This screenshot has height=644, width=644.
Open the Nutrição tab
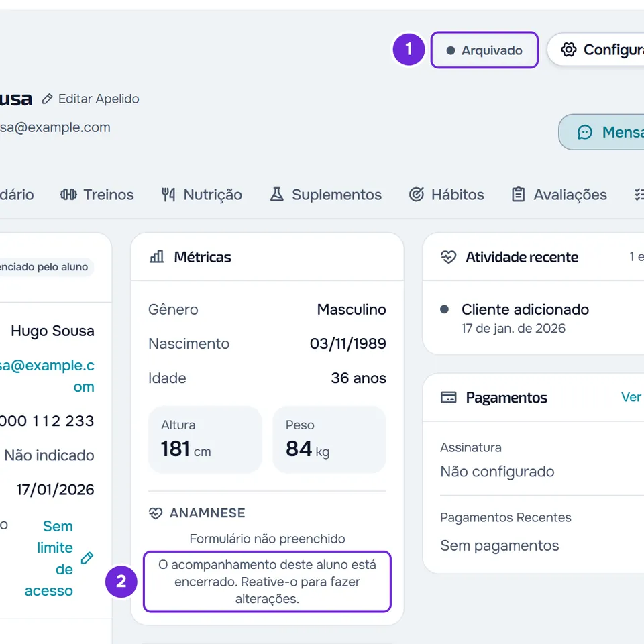coord(202,195)
